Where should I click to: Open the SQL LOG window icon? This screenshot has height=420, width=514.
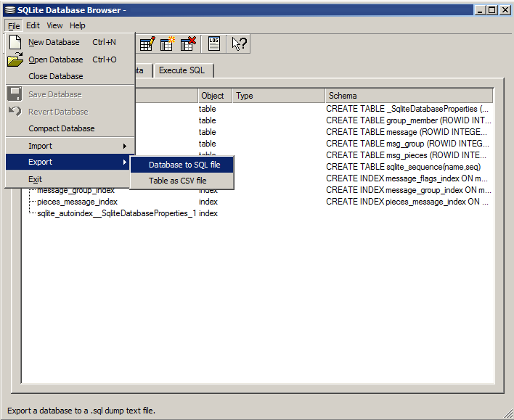(x=213, y=44)
